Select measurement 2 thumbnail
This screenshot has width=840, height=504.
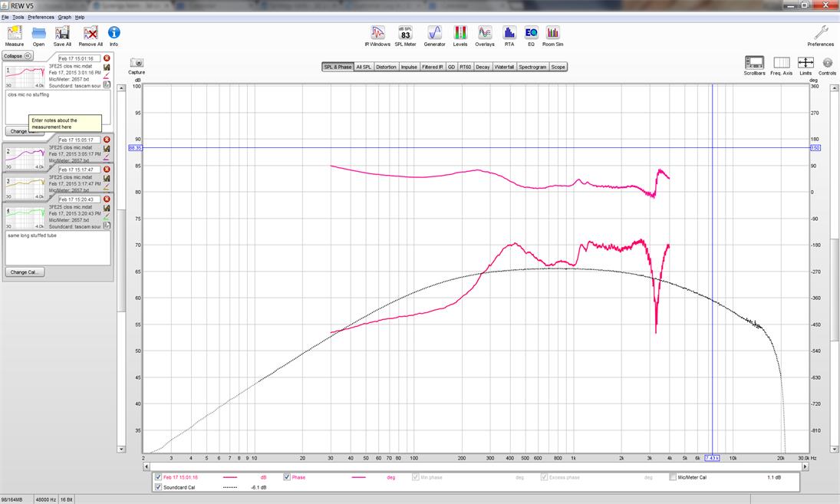[x=25, y=158]
